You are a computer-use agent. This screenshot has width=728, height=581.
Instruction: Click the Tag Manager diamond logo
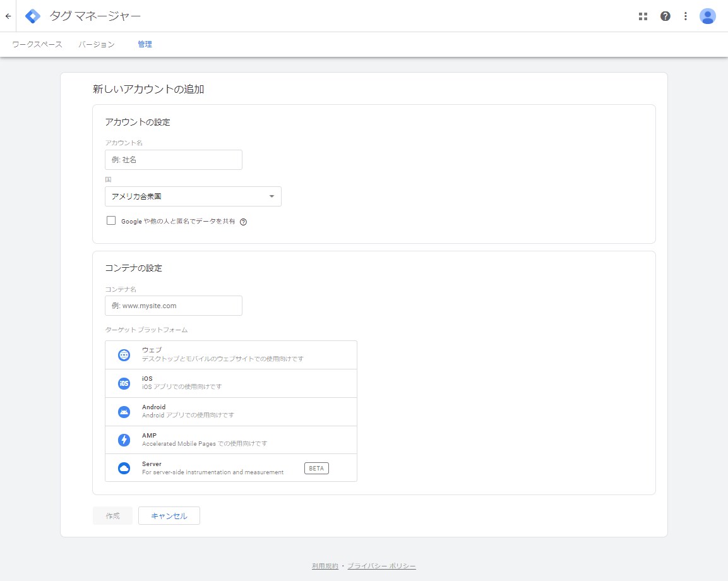(32, 16)
